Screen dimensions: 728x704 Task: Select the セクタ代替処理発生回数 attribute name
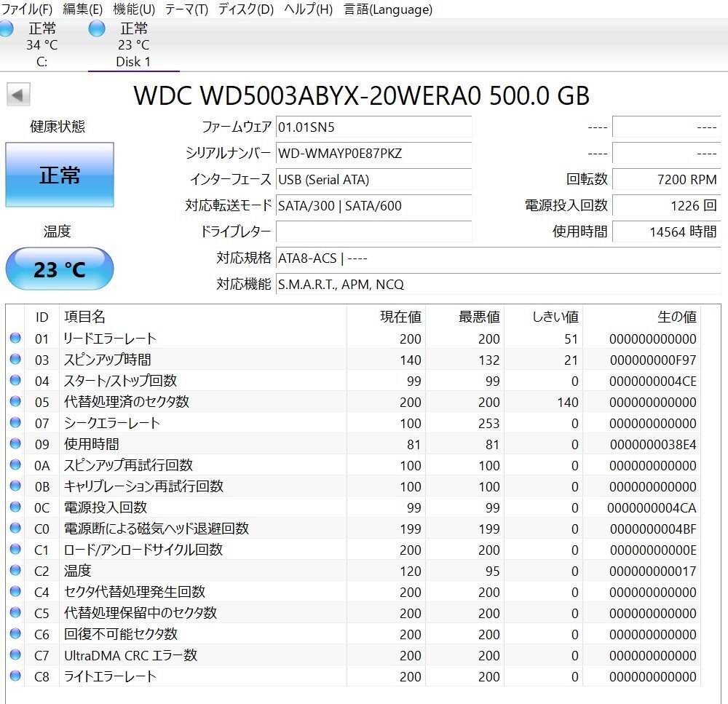pos(135,592)
